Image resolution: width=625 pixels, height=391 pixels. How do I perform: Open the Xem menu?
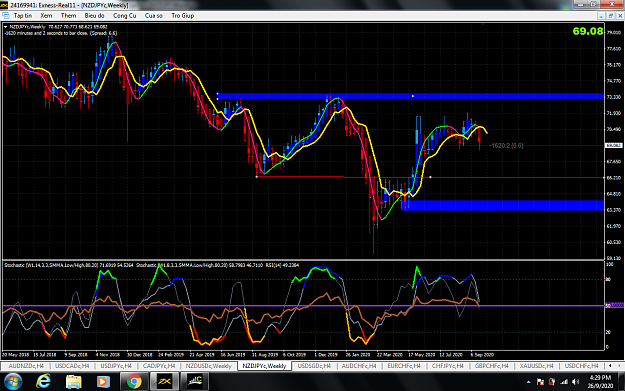tap(46, 16)
